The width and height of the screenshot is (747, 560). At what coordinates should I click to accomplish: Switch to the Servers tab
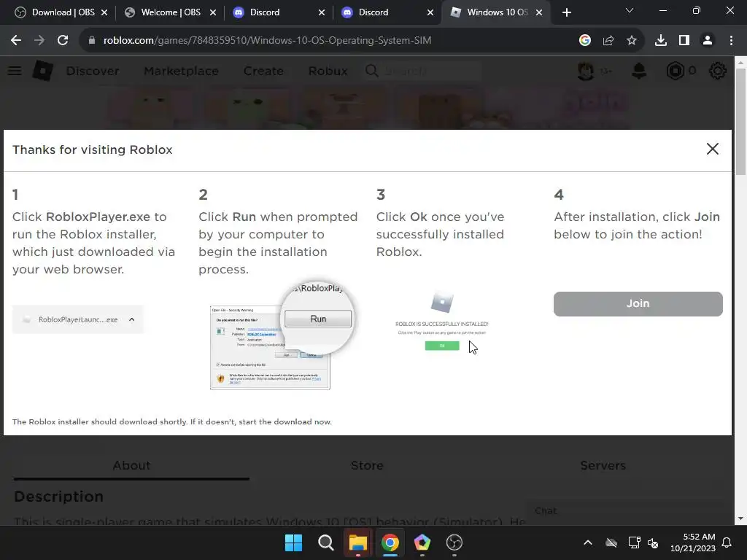click(603, 465)
